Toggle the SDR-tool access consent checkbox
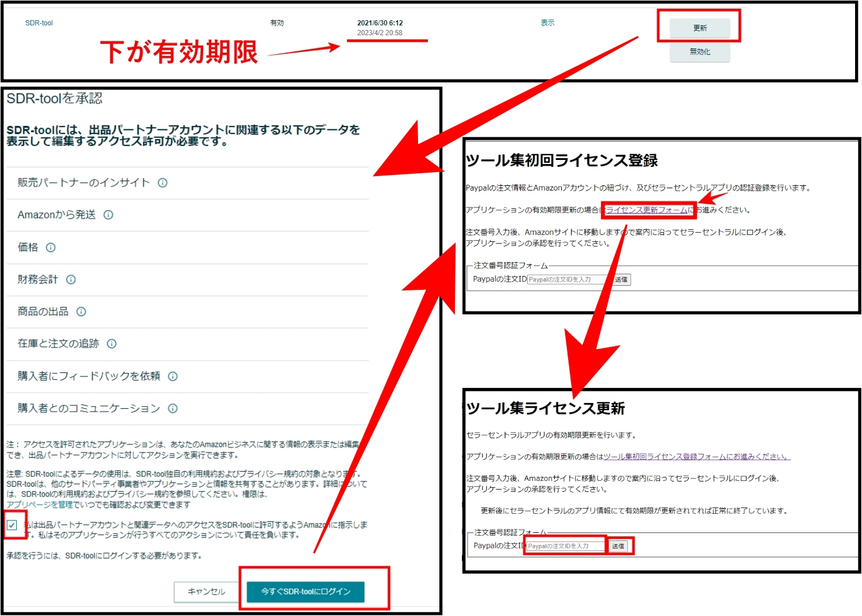This screenshot has width=862, height=616. [12, 525]
